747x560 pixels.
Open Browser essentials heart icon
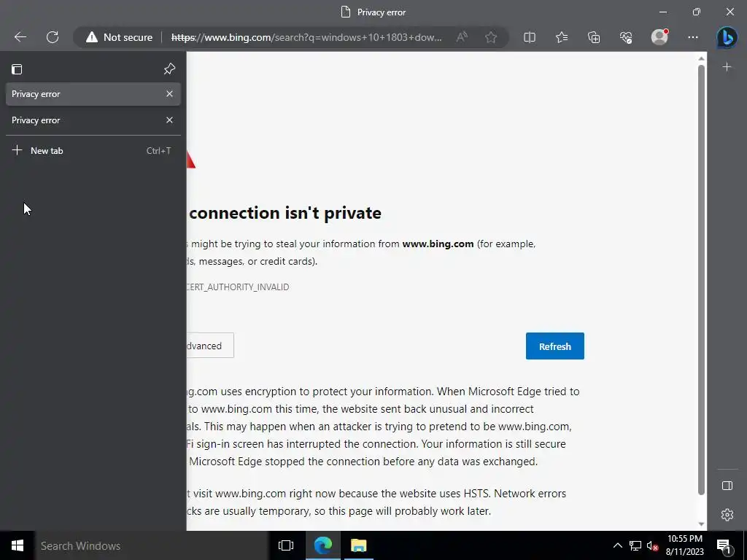click(x=626, y=37)
